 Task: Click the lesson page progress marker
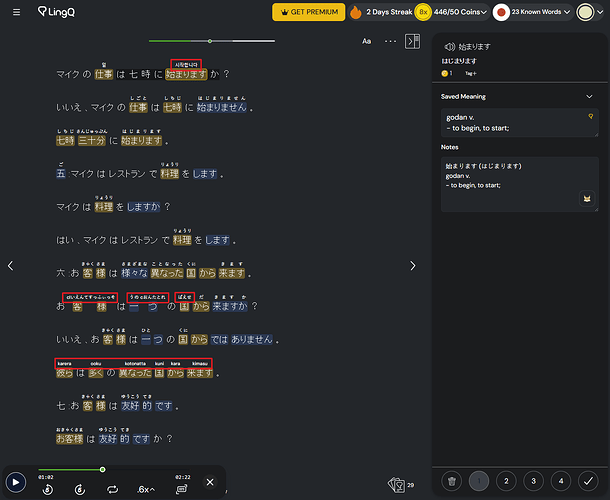210,41
